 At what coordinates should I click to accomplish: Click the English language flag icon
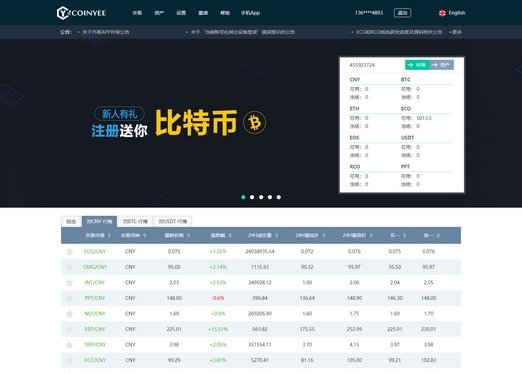tap(442, 13)
